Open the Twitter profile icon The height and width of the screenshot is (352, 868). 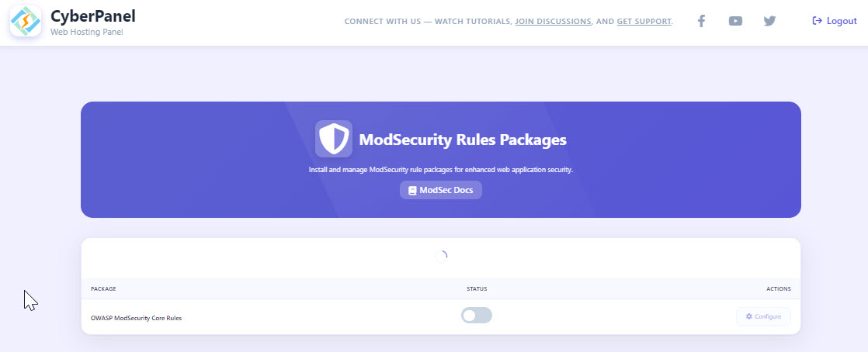[x=769, y=21]
